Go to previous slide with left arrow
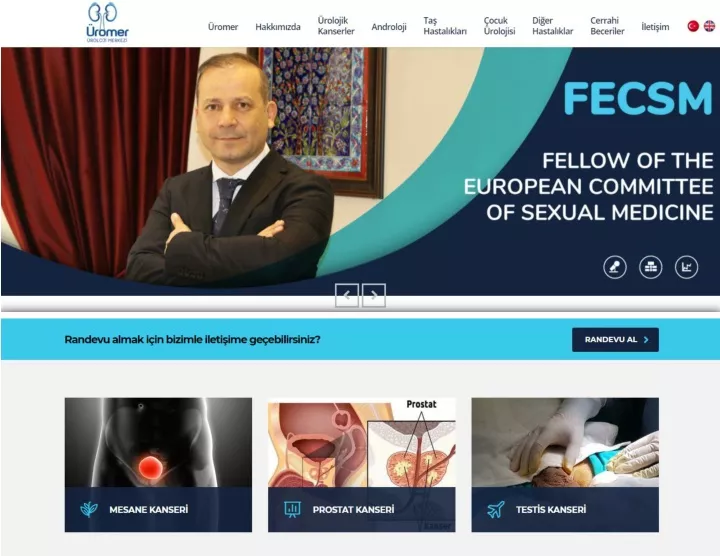This screenshot has width=720, height=556. tap(347, 295)
